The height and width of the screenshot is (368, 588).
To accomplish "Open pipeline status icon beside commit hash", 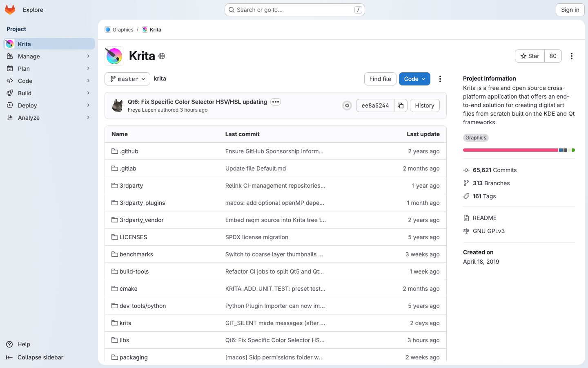I will tap(347, 105).
